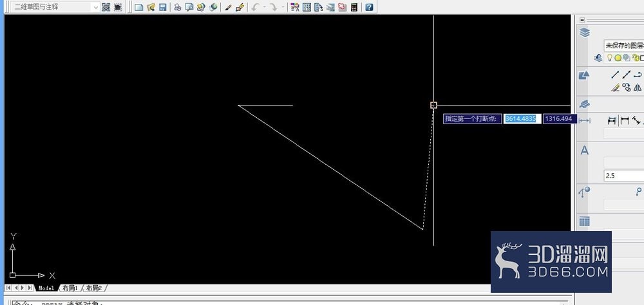This screenshot has height=305, width=644.
Task: Click the Plot print icon
Action: point(178,7)
